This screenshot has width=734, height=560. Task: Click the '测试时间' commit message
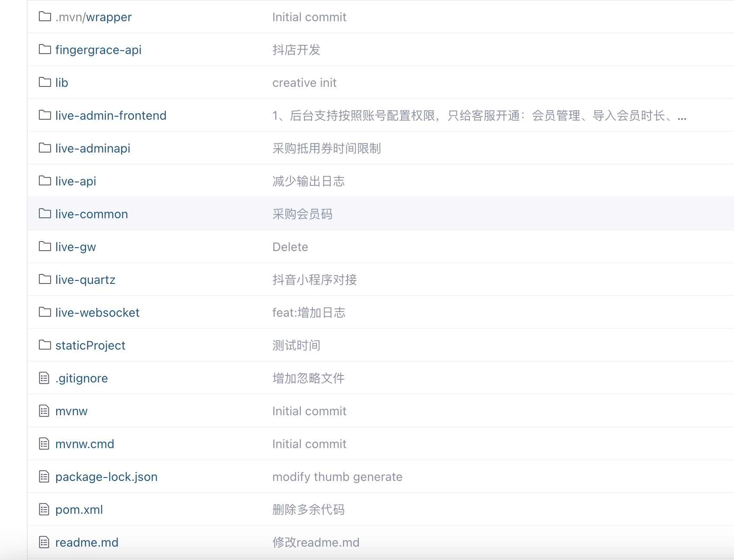pyautogui.click(x=297, y=346)
